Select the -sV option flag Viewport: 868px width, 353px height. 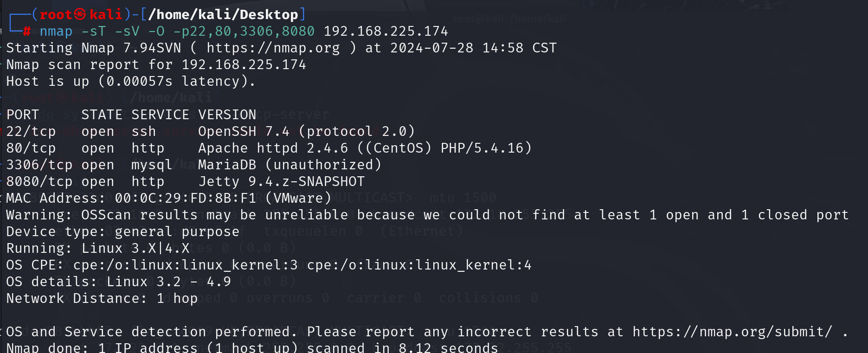coord(127,32)
